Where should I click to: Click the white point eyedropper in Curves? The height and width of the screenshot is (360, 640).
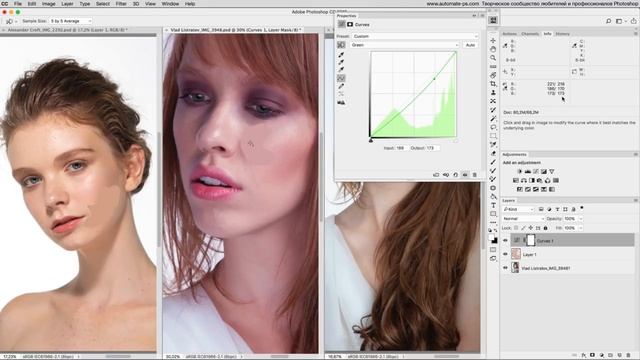341,69
